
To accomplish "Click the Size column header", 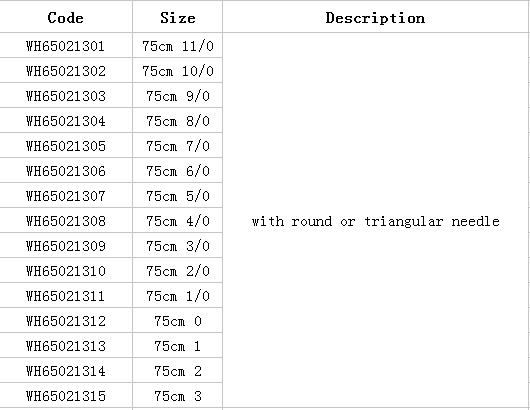I will coord(177,18).
